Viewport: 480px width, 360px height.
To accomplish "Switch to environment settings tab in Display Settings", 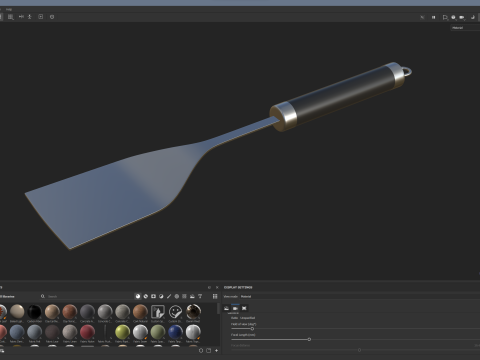I will [x=226, y=308].
